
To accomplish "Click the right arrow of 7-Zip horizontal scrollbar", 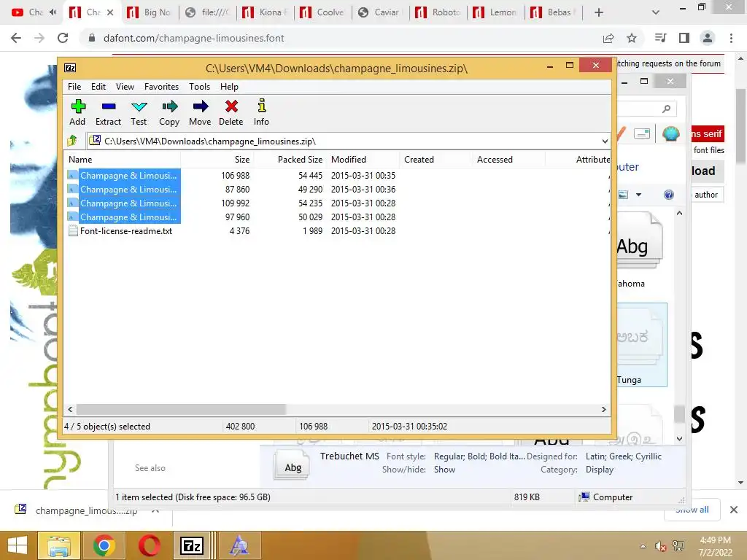I will click(603, 410).
